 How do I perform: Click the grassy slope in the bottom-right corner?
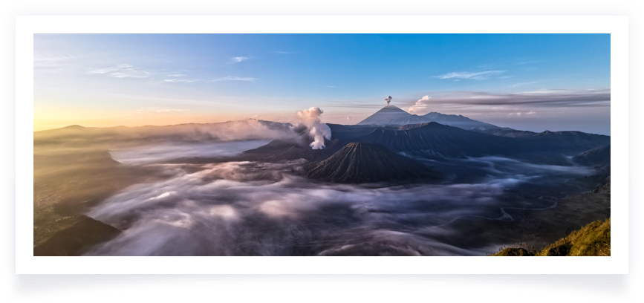[x=579, y=241]
